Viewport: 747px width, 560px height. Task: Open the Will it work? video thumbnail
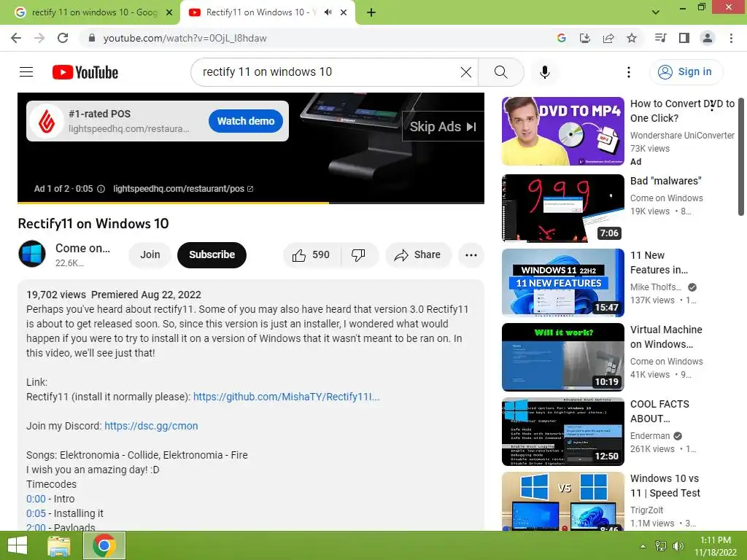tap(562, 357)
